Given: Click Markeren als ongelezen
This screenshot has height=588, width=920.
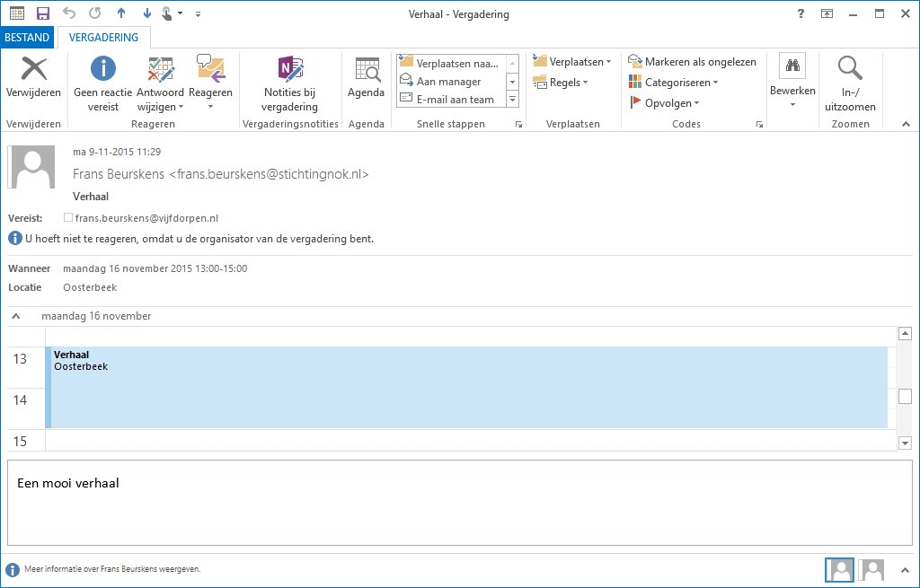Looking at the screenshot, I should coord(692,62).
